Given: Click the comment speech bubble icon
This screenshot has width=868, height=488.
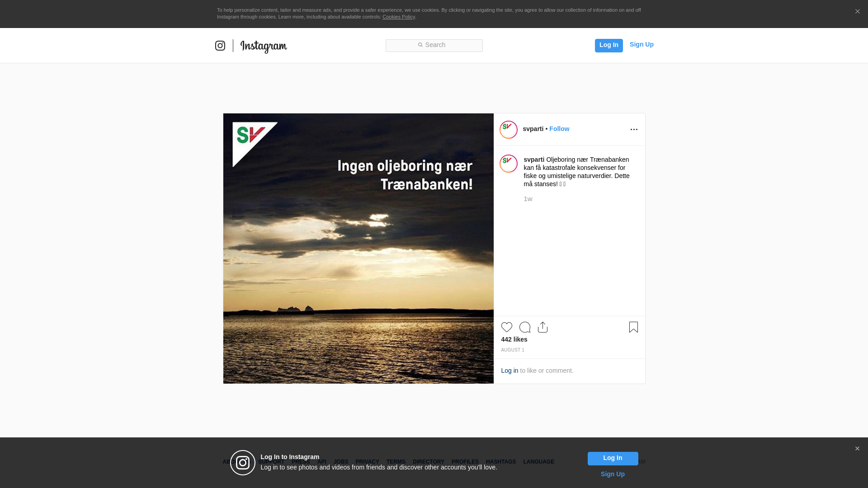Looking at the screenshot, I should click(525, 327).
